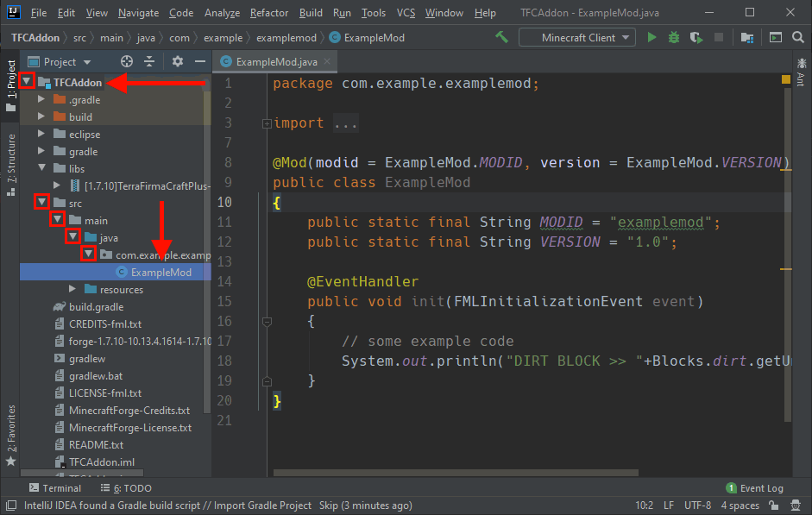Expand the build folder
812x515 pixels.
click(x=41, y=116)
